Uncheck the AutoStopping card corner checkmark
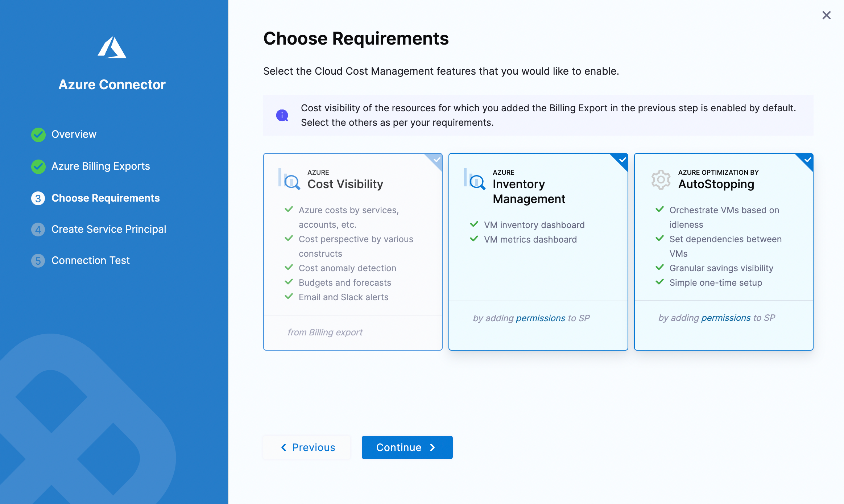Viewport: 844px width, 504px height. (807, 160)
